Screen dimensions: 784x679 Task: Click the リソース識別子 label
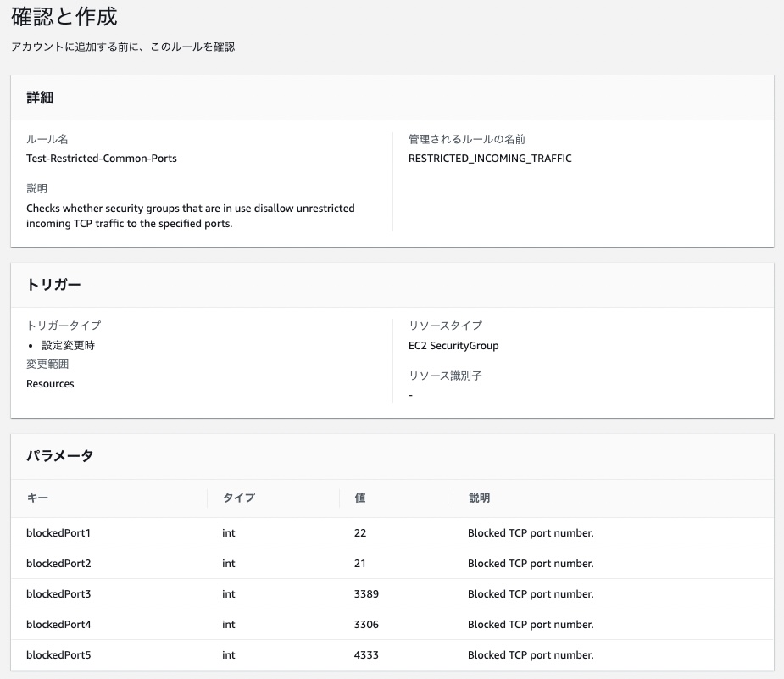(x=445, y=376)
